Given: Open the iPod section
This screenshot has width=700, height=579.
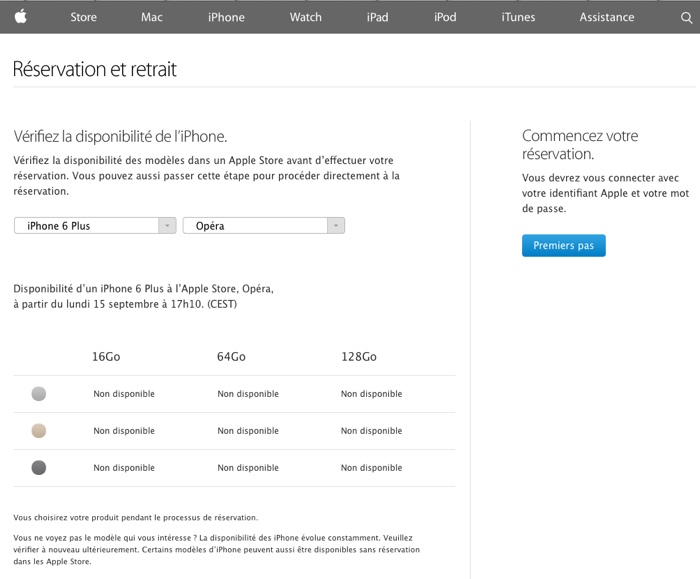Looking at the screenshot, I should pos(445,17).
